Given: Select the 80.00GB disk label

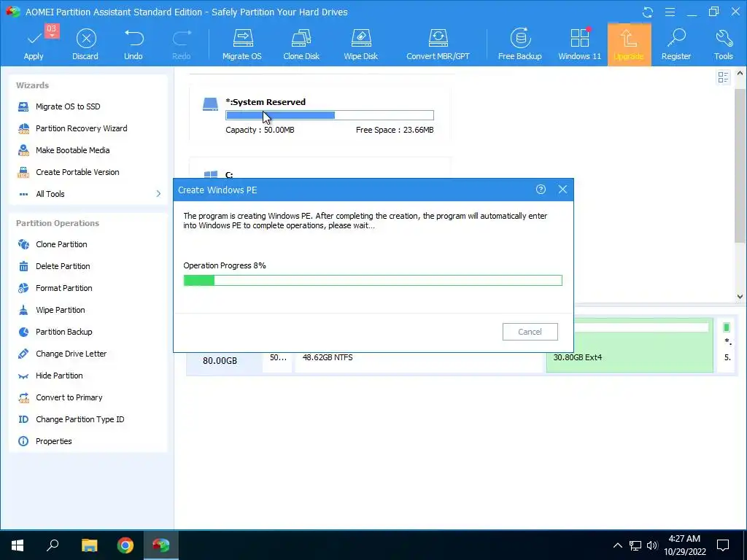Looking at the screenshot, I should point(220,361).
